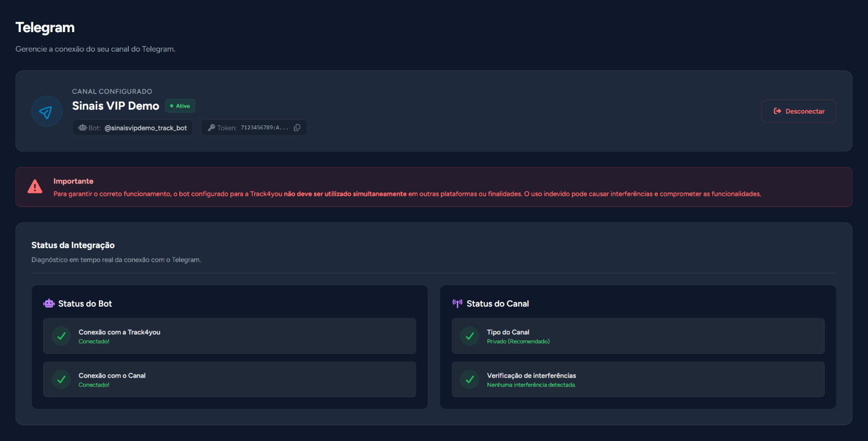Click the checkmark for Tipo do Canal
The image size is (868, 441).
click(469, 336)
